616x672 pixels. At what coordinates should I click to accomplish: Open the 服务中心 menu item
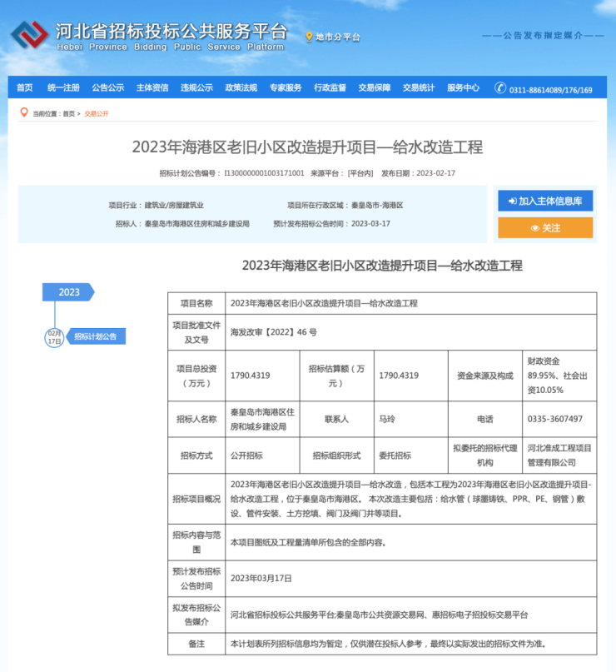(x=463, y=88)
